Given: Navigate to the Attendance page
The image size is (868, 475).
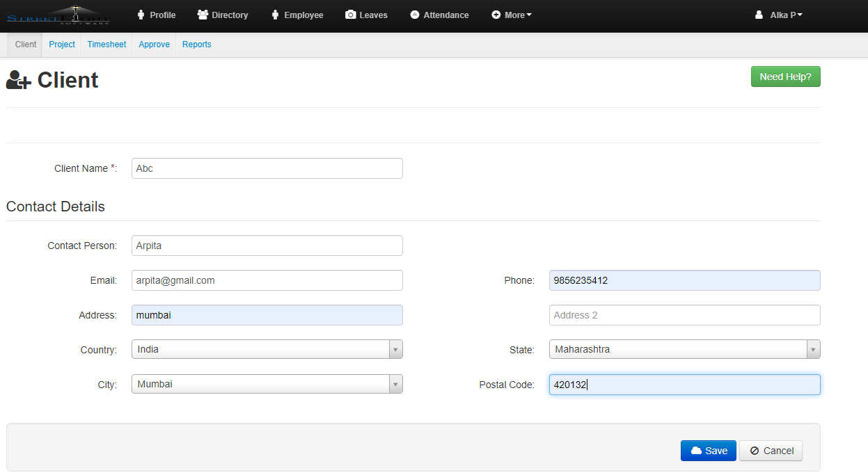Looking at the screenshot, I should click(x=439, y=15).
